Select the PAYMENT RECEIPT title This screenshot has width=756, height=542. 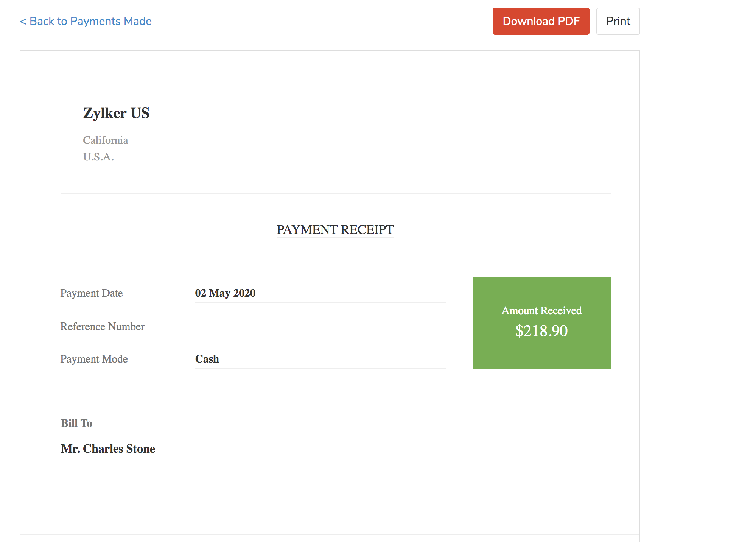(335, 230)
